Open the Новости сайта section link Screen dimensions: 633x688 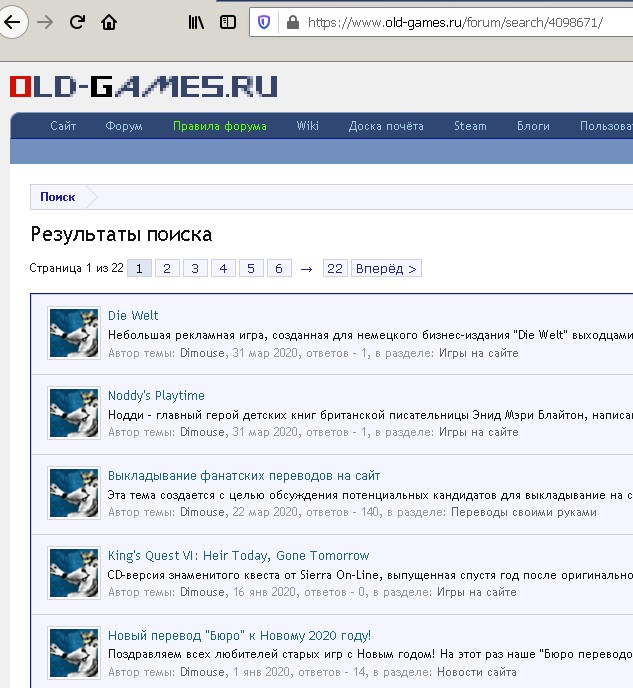[477, 672]
